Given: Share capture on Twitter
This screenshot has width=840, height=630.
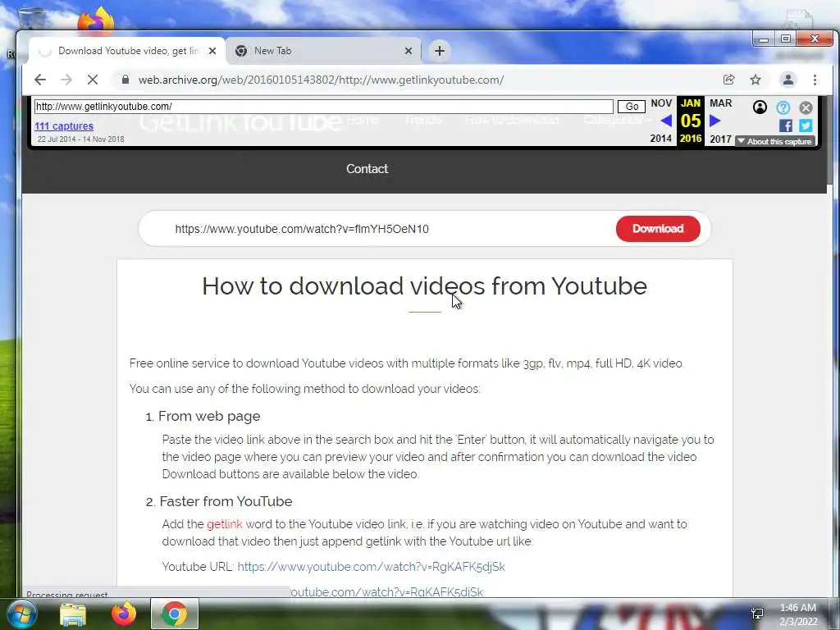Looking at the screenshot, I should (806, 126).
